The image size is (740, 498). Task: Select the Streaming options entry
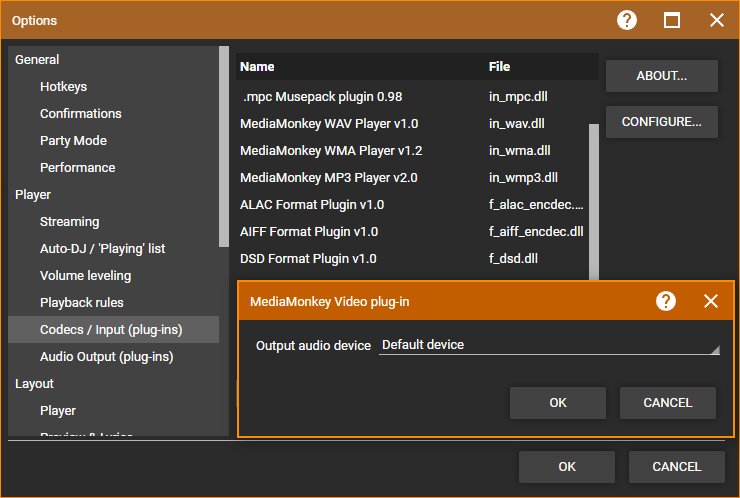pos(69,222)
